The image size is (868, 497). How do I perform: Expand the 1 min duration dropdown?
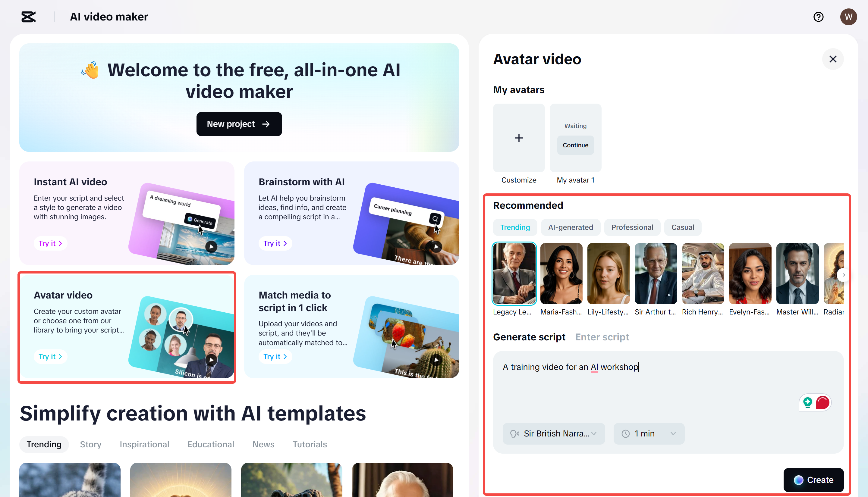(x=648, y=433)
